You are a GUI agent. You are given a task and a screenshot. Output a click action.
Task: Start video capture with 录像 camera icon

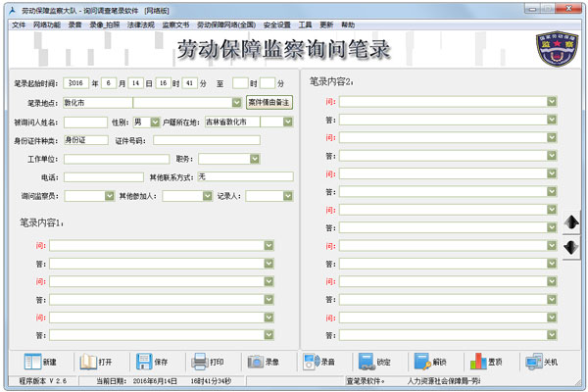(x=256, y=362)
